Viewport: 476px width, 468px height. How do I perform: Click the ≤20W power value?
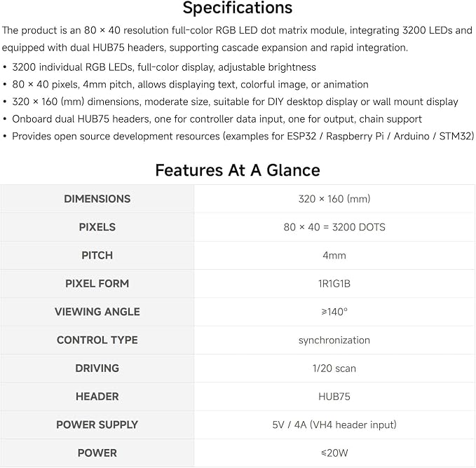click(334, 453)
